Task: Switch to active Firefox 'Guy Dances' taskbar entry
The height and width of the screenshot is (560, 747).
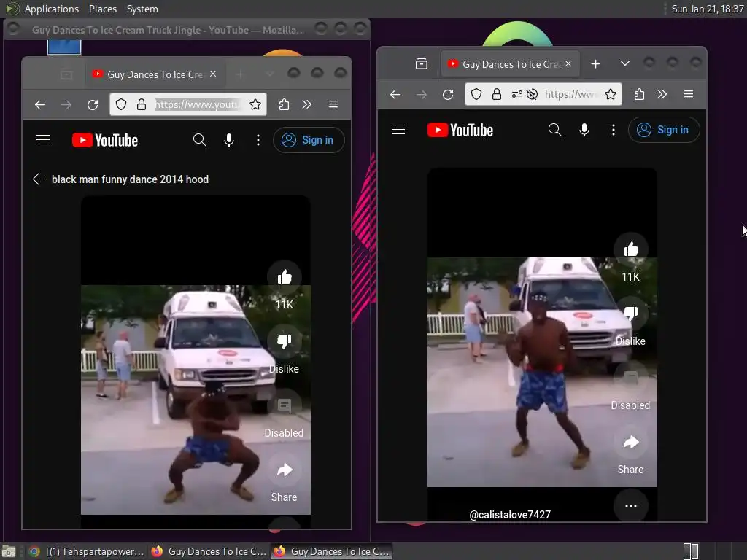Action: coord(332,551)
